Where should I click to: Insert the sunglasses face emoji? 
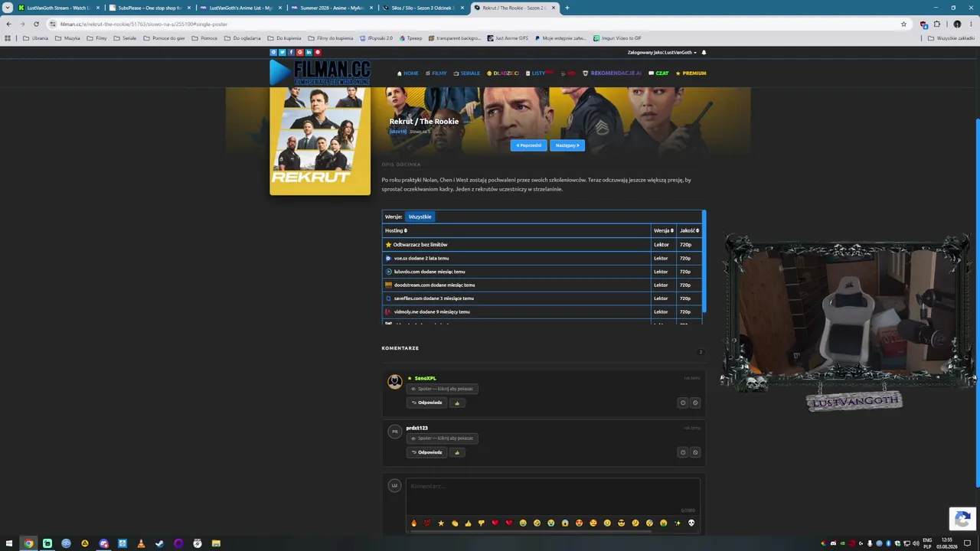pyautogui.click(x=622, y=523)
